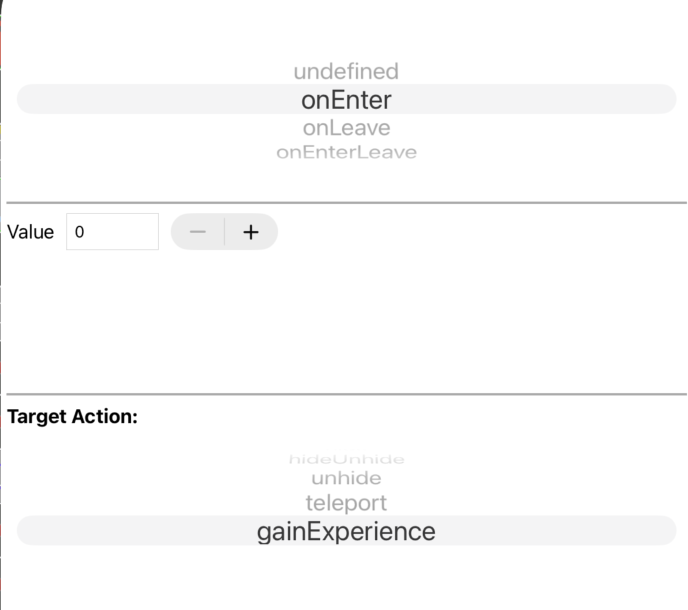Click the separator between minus and plus
Screen dimensions: 688x610
(225, 232)
